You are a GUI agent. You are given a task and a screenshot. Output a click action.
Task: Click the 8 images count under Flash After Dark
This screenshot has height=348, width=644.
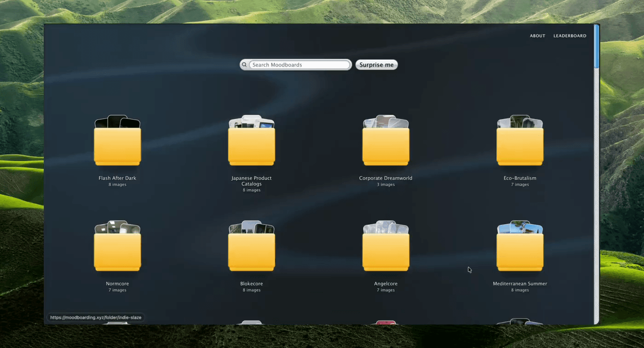[117, 185]
